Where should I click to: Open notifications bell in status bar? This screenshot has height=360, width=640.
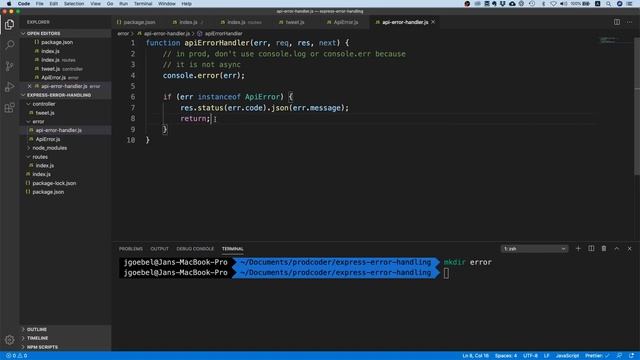point(631,356)
